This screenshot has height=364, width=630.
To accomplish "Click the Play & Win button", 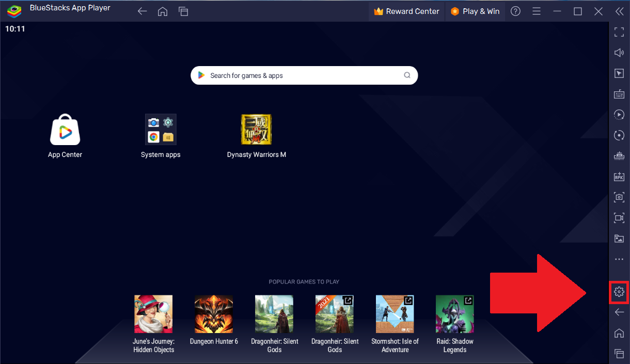I will 475,11.
